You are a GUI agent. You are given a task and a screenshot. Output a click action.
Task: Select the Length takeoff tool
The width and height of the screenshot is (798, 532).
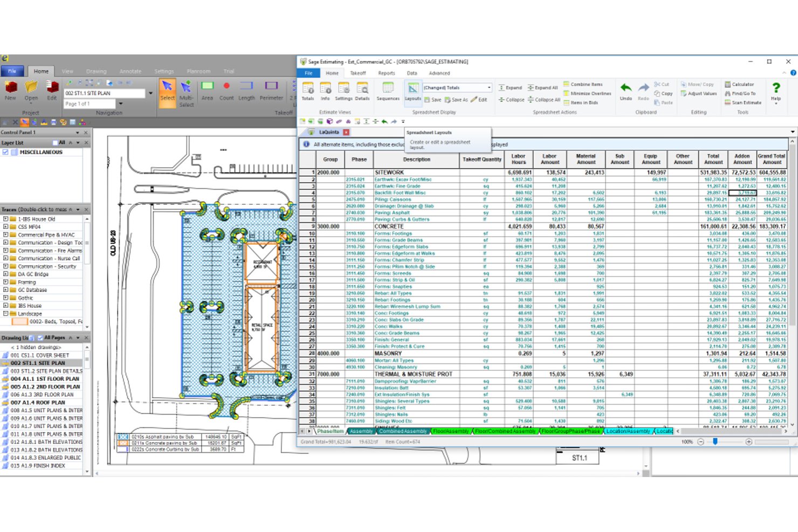[x=246, y=90]
